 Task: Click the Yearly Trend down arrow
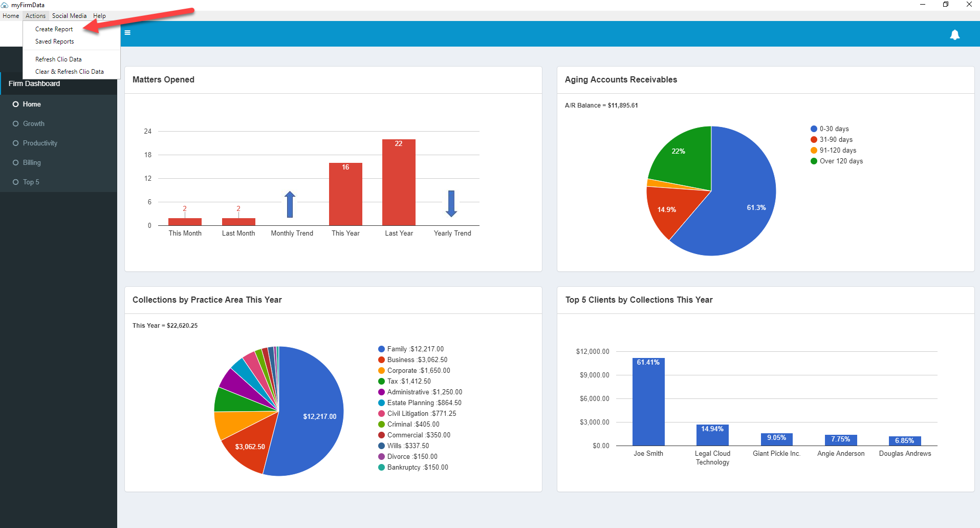point(451,204)
